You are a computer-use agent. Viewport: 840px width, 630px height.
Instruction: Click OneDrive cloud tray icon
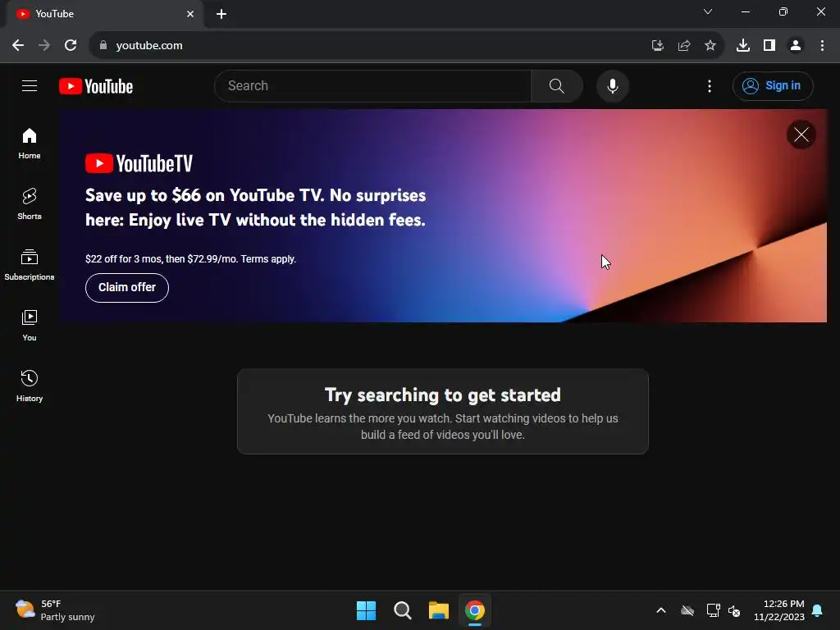click(687, 610)
